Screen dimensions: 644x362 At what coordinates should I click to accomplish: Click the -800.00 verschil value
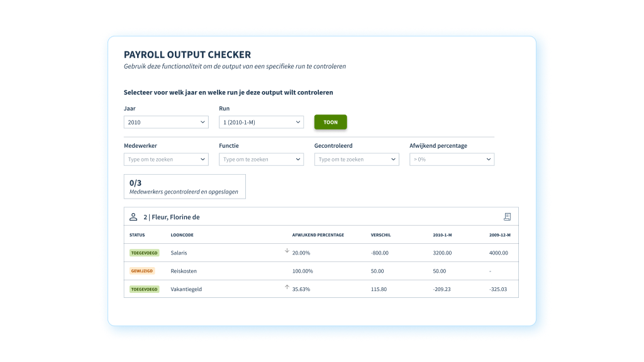[x=379, y=253]
